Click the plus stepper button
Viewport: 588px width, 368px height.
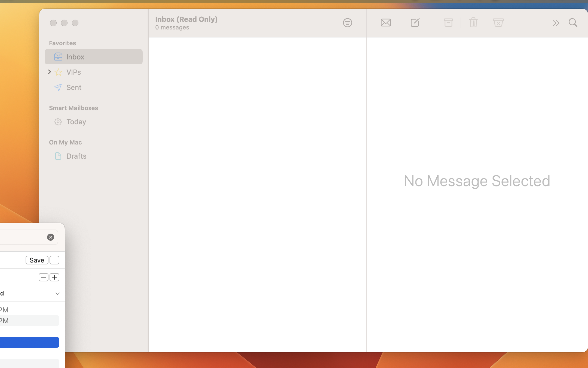tap(54, 277)
